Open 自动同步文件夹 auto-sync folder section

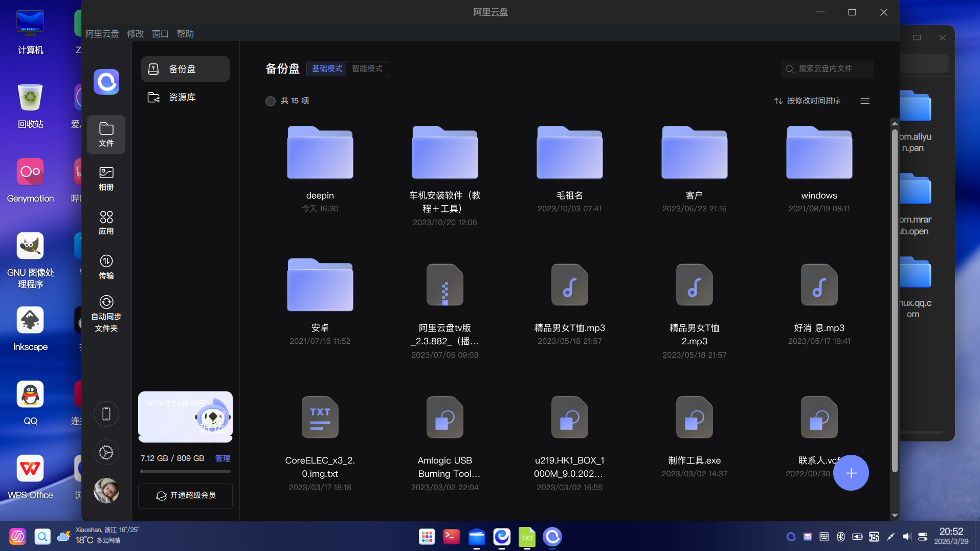coord(106,314)
